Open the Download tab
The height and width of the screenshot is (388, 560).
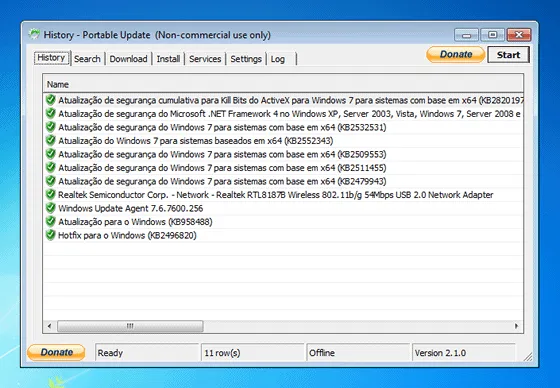128,59
